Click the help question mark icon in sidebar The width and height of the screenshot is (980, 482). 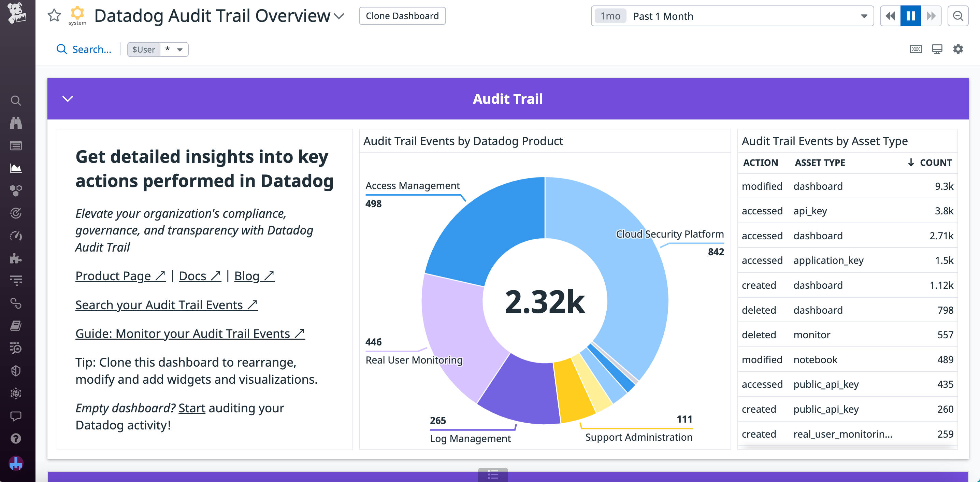16,439
